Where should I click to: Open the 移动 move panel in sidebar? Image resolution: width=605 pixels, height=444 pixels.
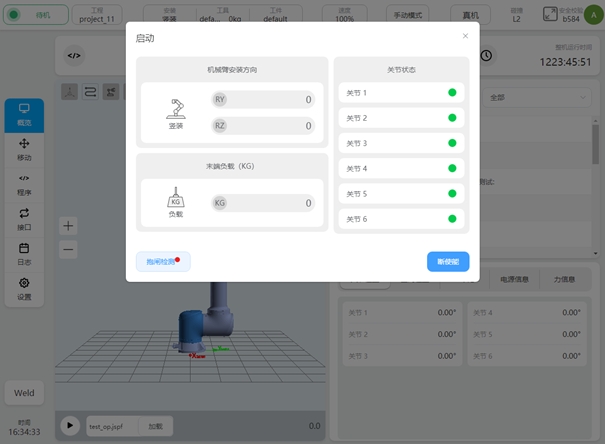24,150
